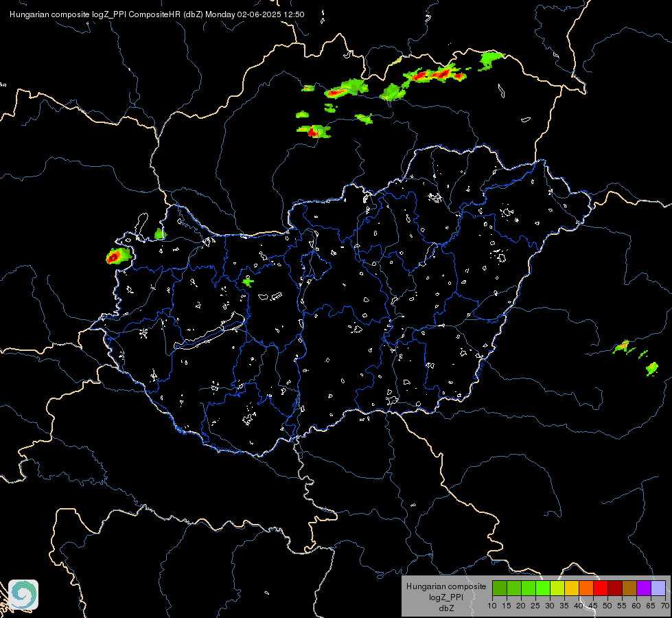Click the 20-25 dBZ green legend swatch
The height and width of the screenshot is (618, 672).
tap(529, 588)
